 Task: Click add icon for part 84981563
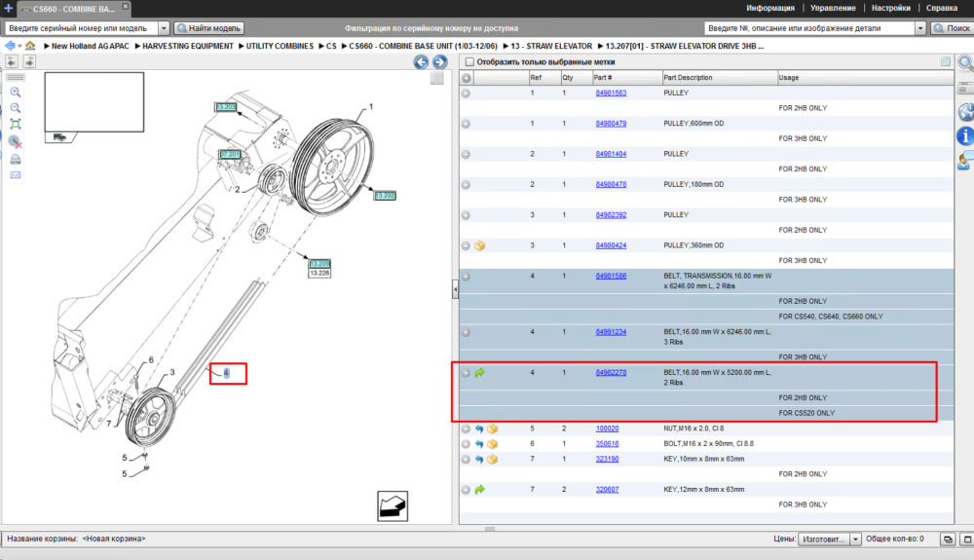pos(466,93)
